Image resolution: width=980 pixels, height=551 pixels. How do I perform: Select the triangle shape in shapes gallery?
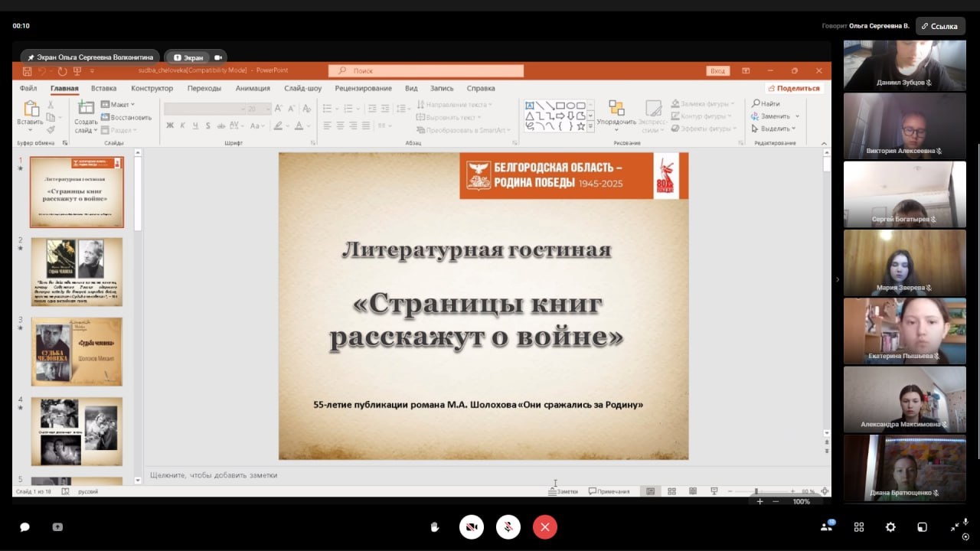point(529,116)
